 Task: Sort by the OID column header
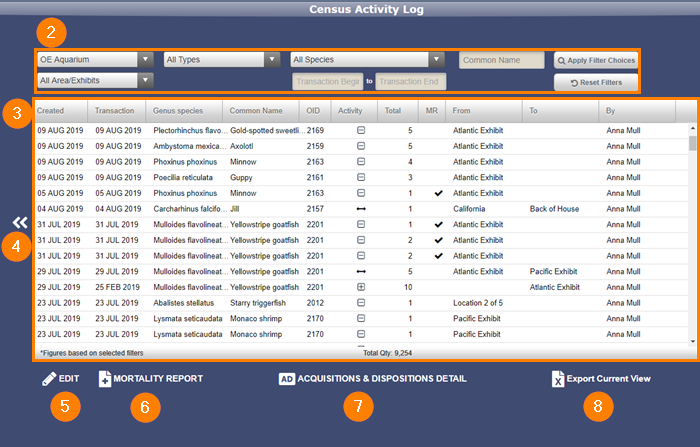click(x=315, y=111)
